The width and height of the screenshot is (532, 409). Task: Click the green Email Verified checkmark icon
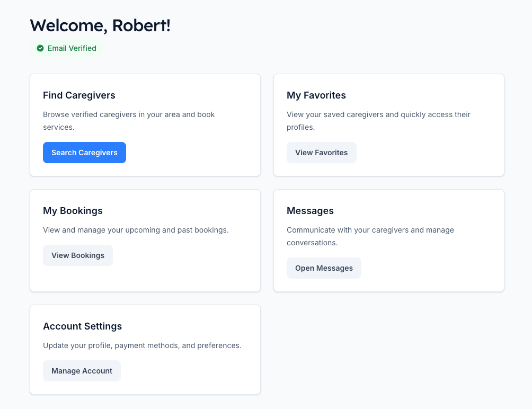(40, 48)
